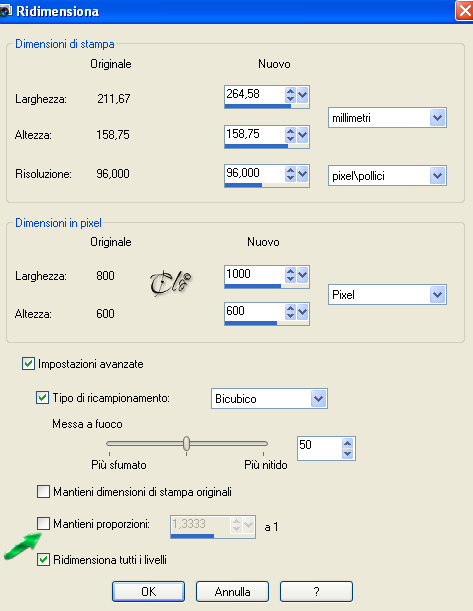Confirm resize with the OK button
Viewport: 473px width, 611px height.
pos(148,592)
